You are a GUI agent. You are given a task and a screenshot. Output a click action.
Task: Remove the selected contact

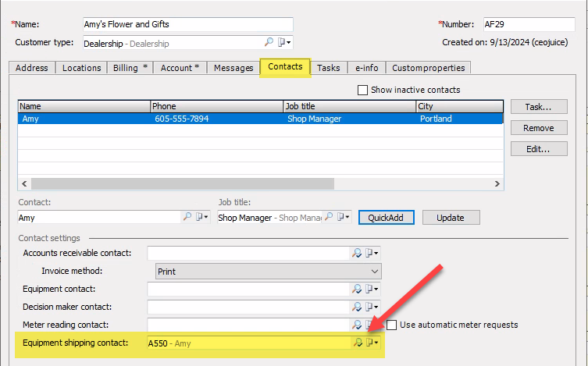[539, 128]
